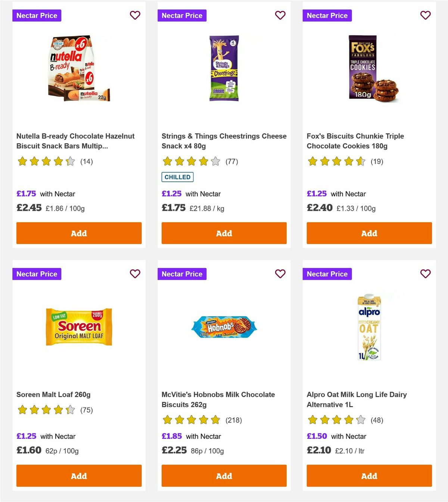Click the heart icon on Cheestrings product
This screenshot has width=448, height=502.
[x=280, y=15]
